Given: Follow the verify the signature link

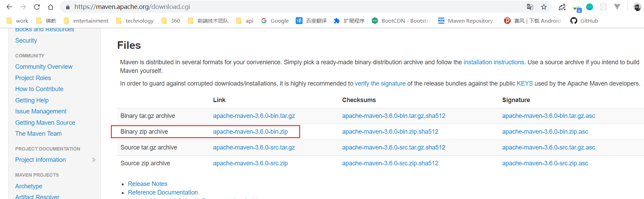Looking at the screenshot, I should pos(380,84).
